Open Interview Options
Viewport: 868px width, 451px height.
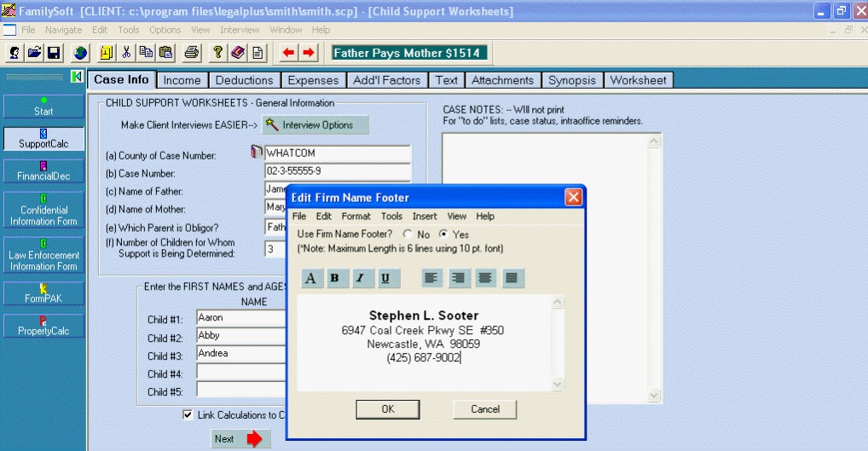315,125
